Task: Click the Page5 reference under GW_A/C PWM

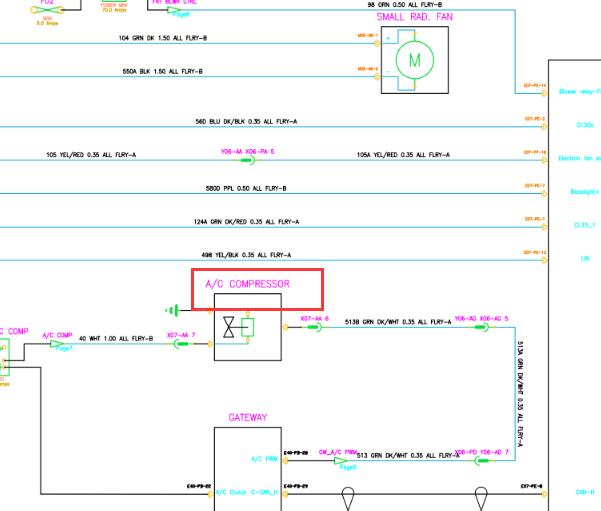Action: [x=348, y=467]
